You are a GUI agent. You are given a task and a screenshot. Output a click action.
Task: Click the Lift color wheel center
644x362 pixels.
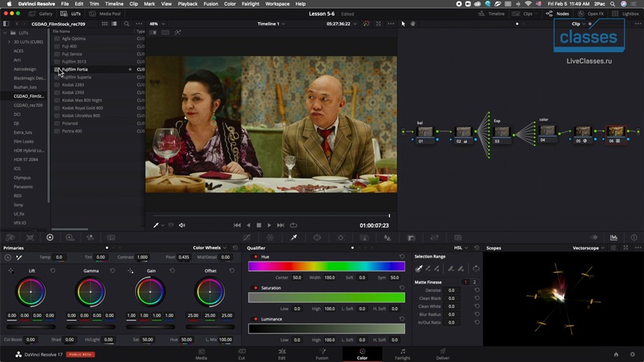pos(31,292)
